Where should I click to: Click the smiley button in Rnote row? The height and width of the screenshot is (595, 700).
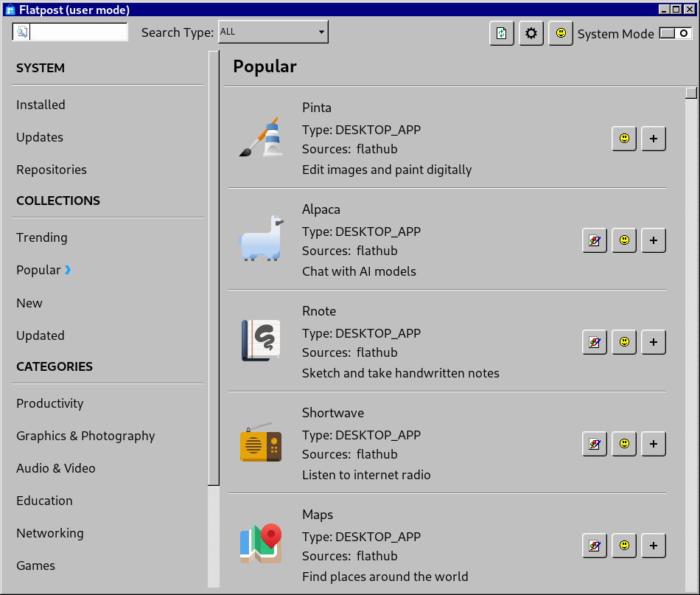coord(624,342)
